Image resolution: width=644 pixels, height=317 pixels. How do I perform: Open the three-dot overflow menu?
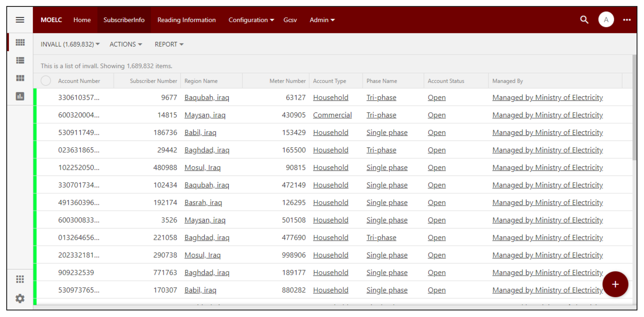[x=626, y=20]
